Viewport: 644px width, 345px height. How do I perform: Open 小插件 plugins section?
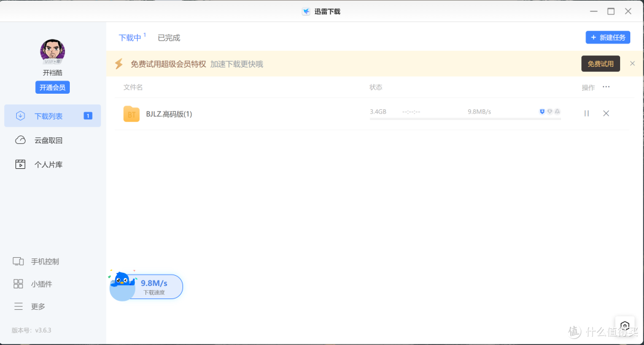(x=32, y=284)
